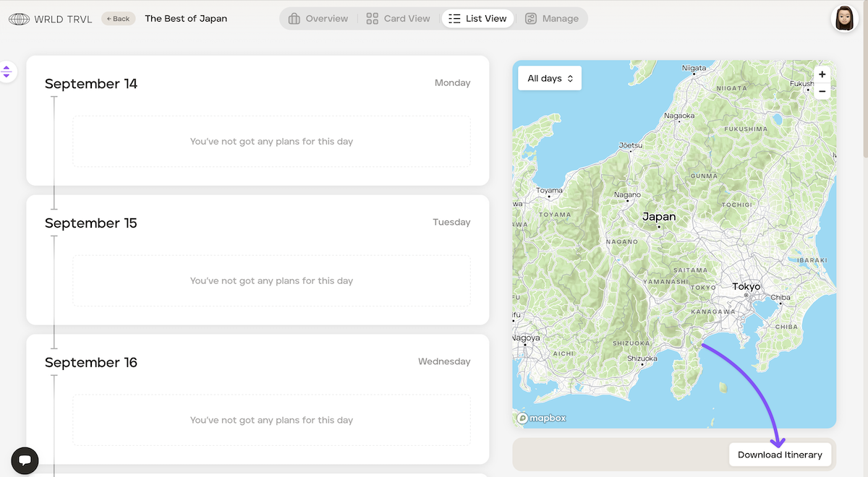
Task: Select the List View tab
Action: click(477, 19)
